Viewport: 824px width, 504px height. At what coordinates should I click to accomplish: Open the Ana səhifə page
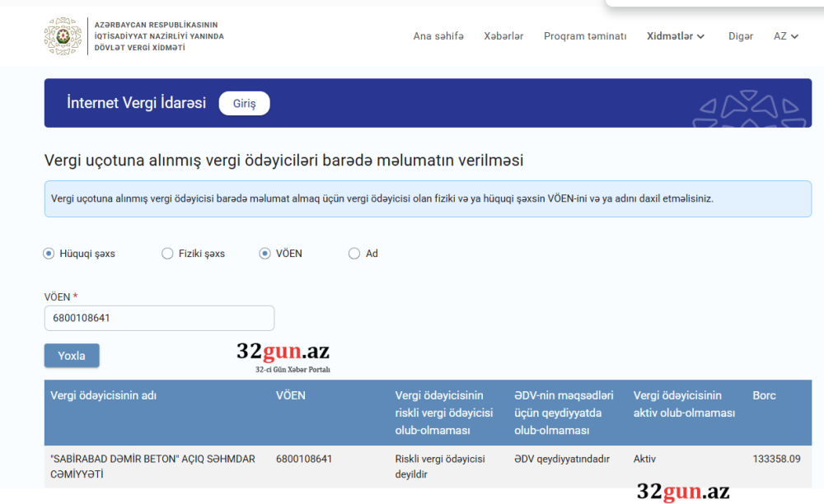tap(438, 36)
